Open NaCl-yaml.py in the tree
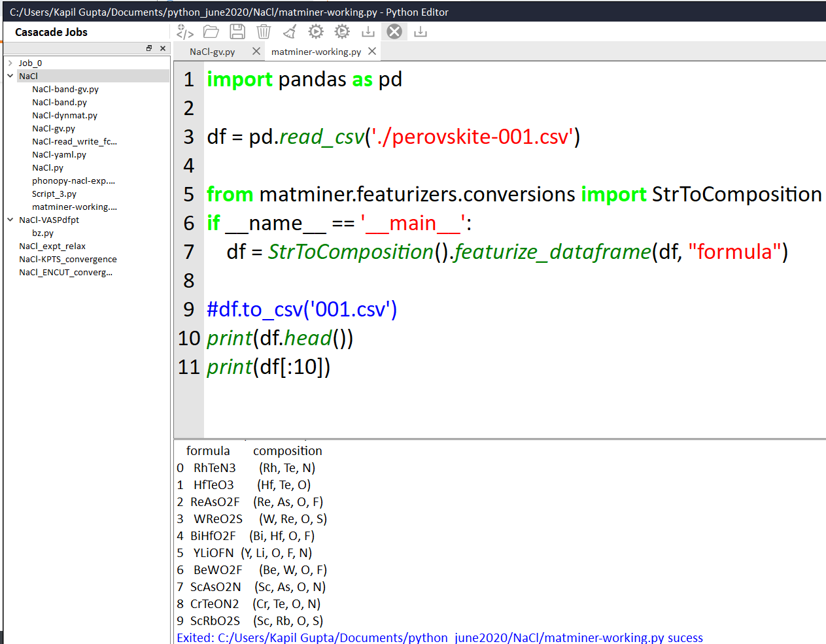Image resolution: width=826 pixels, height=644 pixels. [x=59, y=154]
